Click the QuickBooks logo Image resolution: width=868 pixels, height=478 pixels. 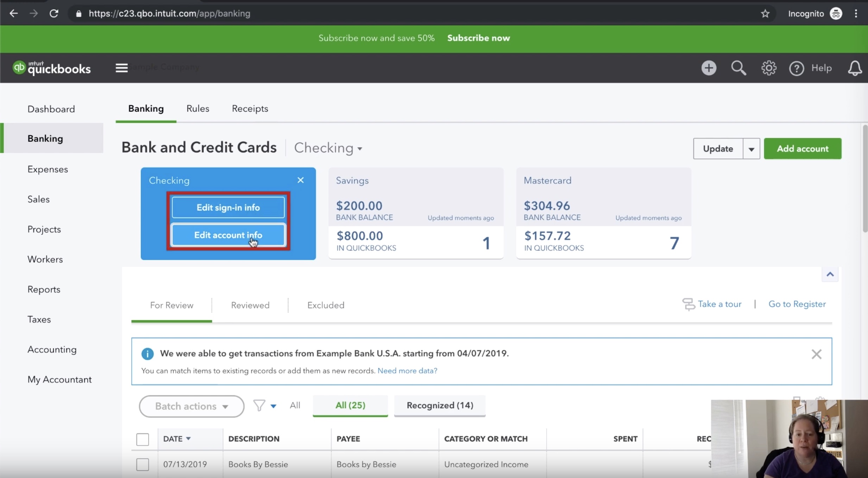coord(52,68)
